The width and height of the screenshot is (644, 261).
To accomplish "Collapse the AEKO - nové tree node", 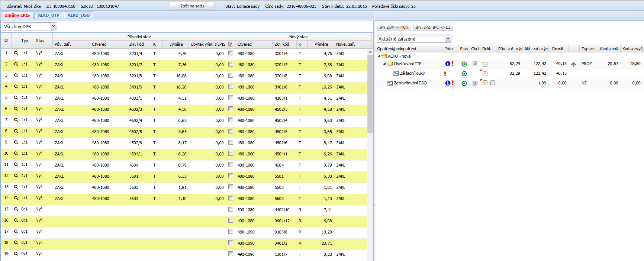I will pyautogui.click(x=379, y=57).
